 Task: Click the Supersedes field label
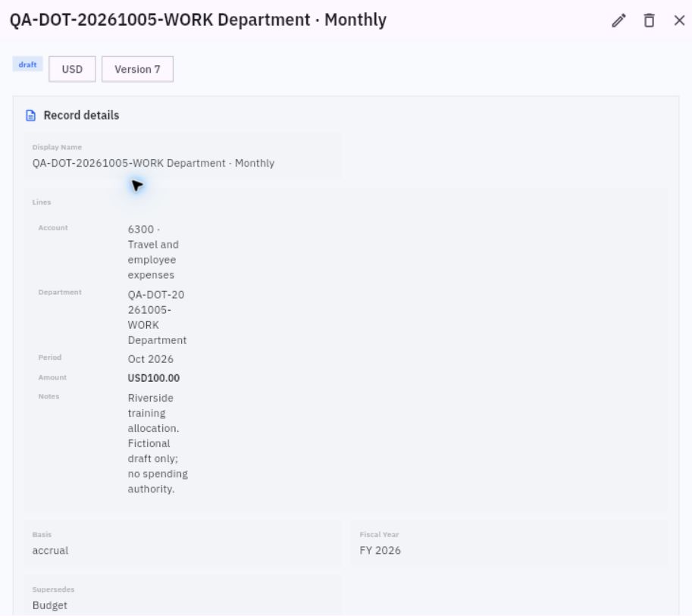pos(53,589)
